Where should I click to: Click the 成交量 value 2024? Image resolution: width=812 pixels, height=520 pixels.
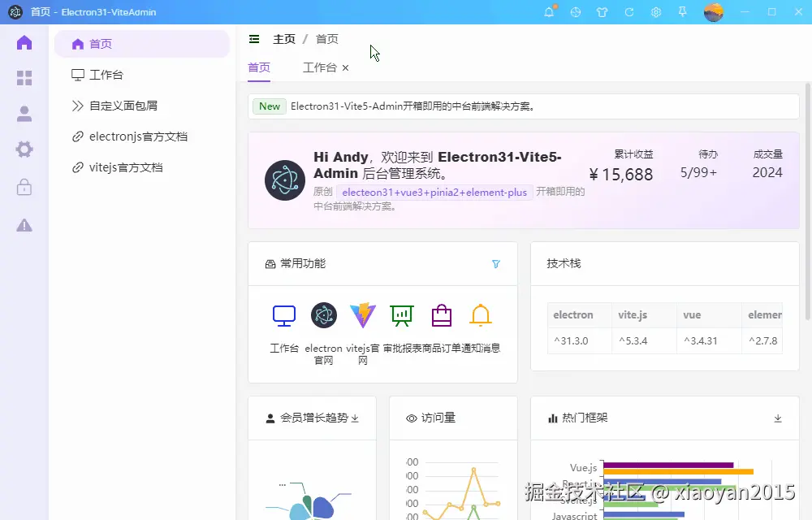(767, 172)
